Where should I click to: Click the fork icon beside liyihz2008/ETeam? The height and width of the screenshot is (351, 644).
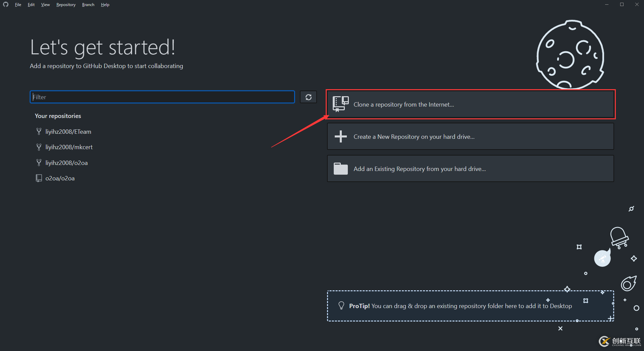tap(39, 131)
